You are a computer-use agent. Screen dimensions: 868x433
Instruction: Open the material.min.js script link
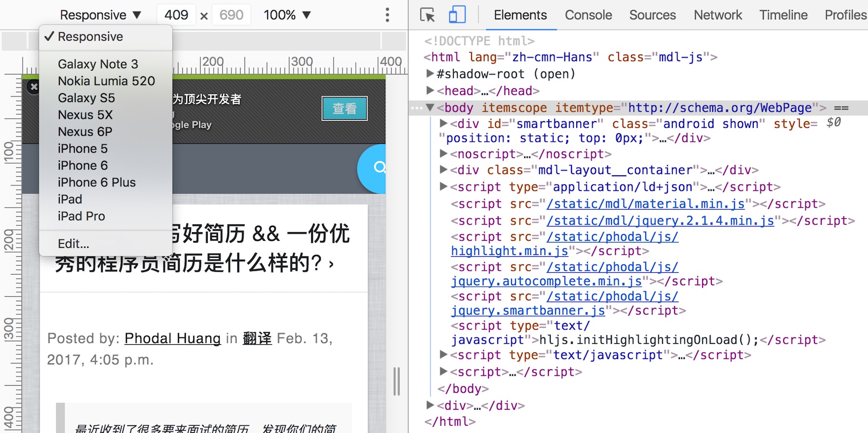pyautogui.click(x=646, y=204)
